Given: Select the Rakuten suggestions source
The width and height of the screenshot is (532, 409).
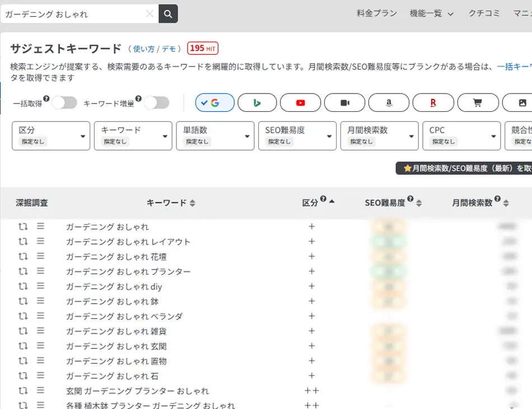Looking at the screenshot, I should click(432, 102).
